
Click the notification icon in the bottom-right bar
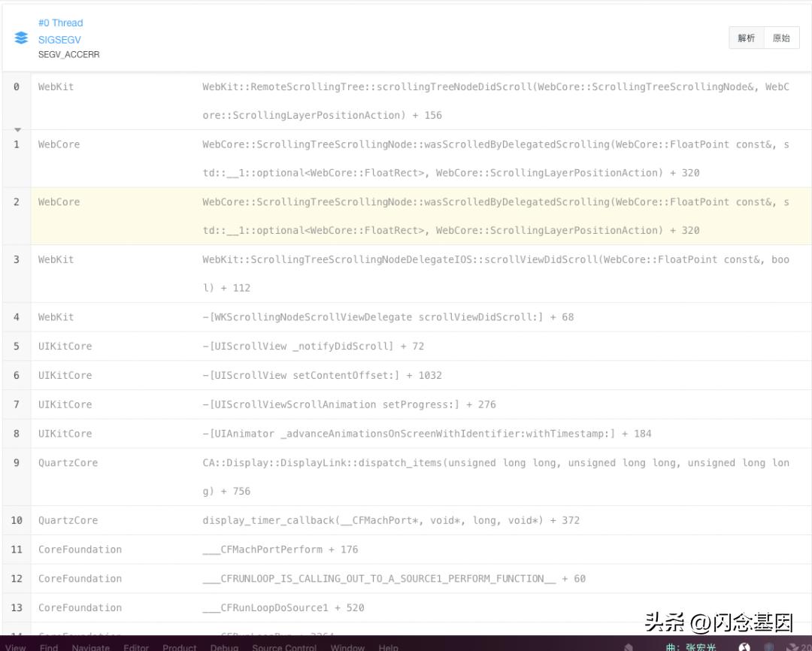pyautogui.click(x=794, y=645)
